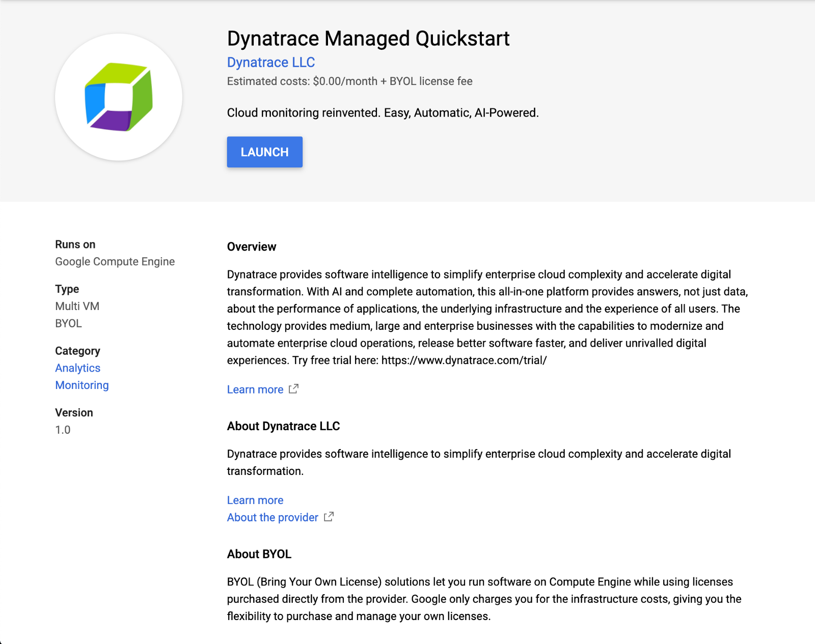Click the About BYOL heading

259,554
